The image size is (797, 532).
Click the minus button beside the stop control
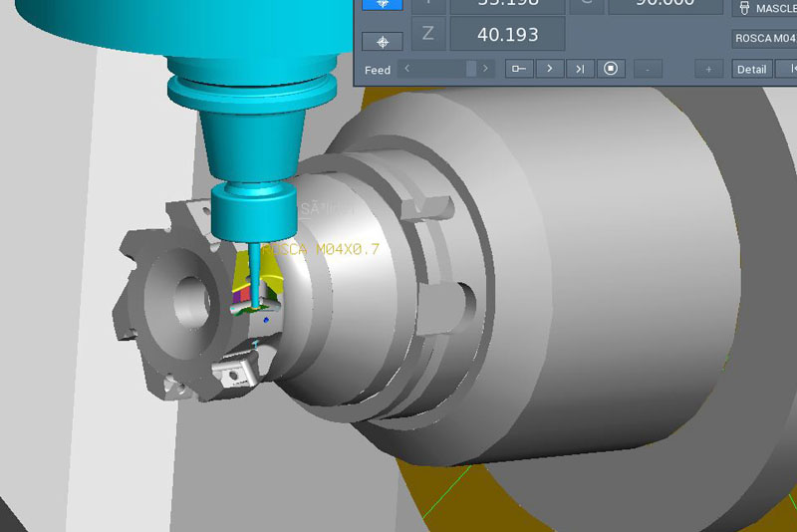point(648,69)
